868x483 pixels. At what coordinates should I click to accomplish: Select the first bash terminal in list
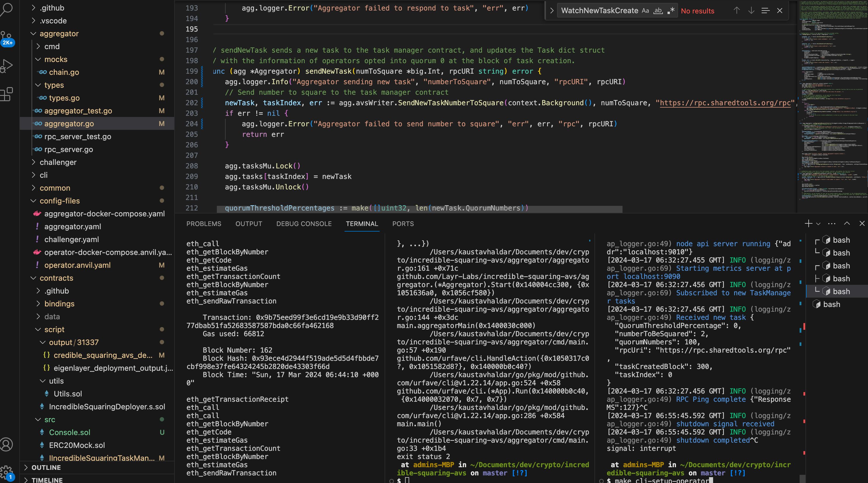click(x=837, y=240)
